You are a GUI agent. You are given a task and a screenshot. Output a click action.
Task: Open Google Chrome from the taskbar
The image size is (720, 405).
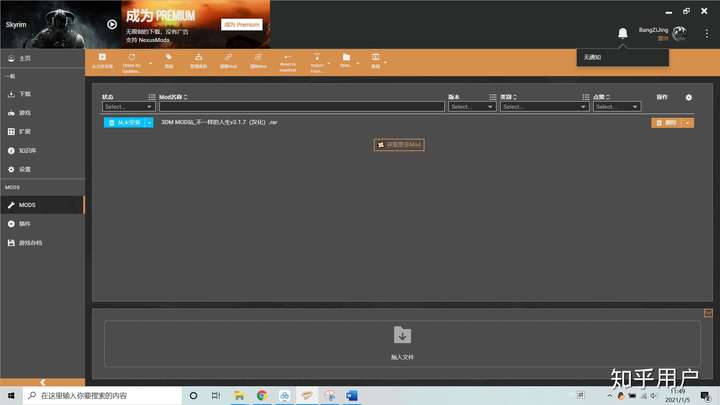click(x=262, y=395)
